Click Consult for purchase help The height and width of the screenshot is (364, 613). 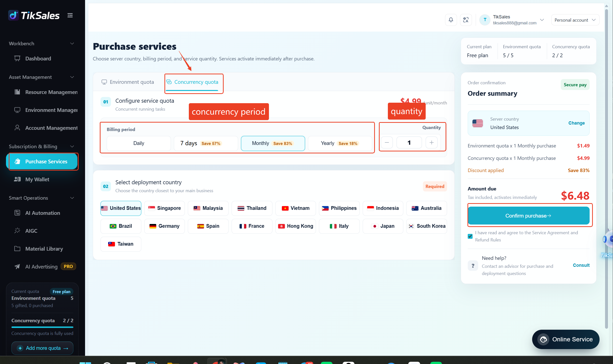tap(581, 265)
